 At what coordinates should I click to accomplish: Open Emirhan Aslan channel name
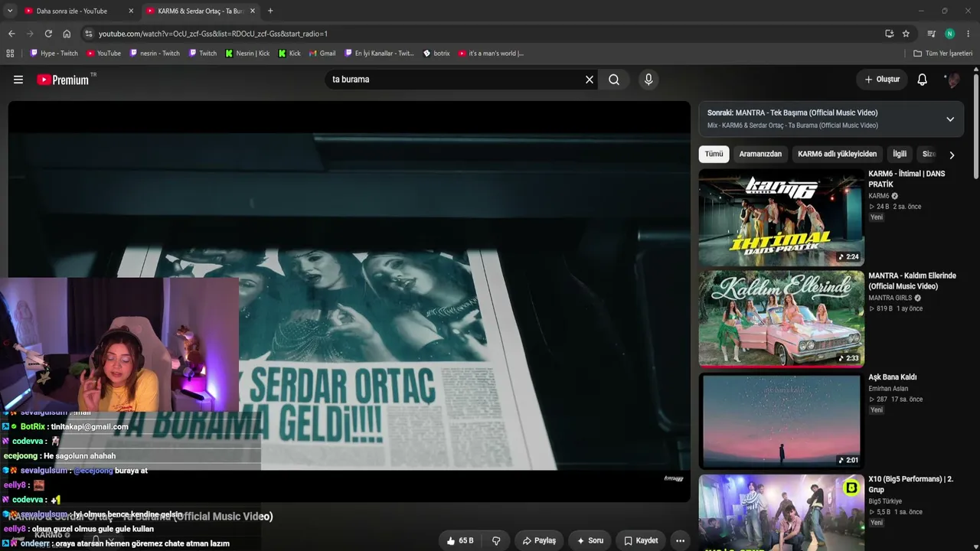coord(888,389)
